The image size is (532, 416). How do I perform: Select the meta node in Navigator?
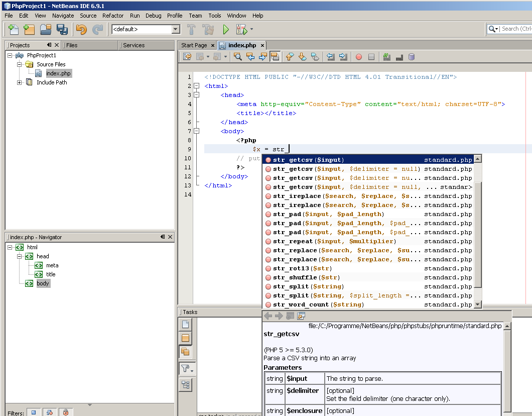[x=52, y=265]
